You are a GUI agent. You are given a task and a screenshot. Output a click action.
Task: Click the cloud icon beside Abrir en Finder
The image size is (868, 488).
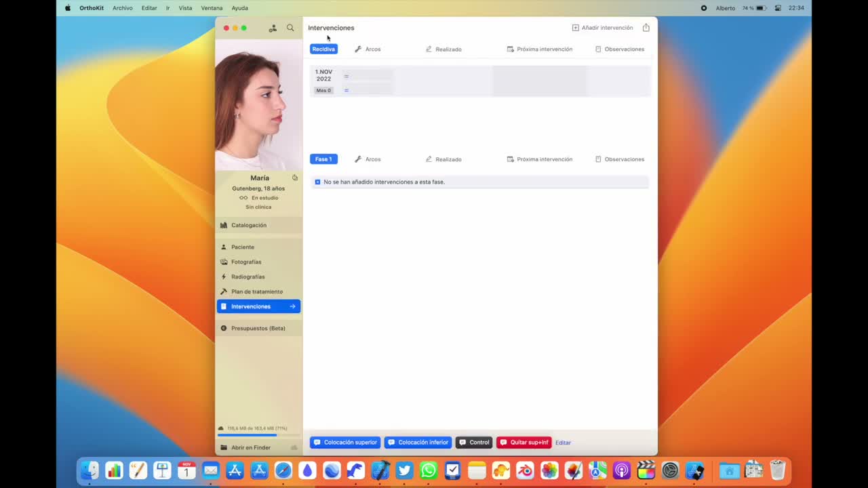pyautogui.click(x=294, y=447)
